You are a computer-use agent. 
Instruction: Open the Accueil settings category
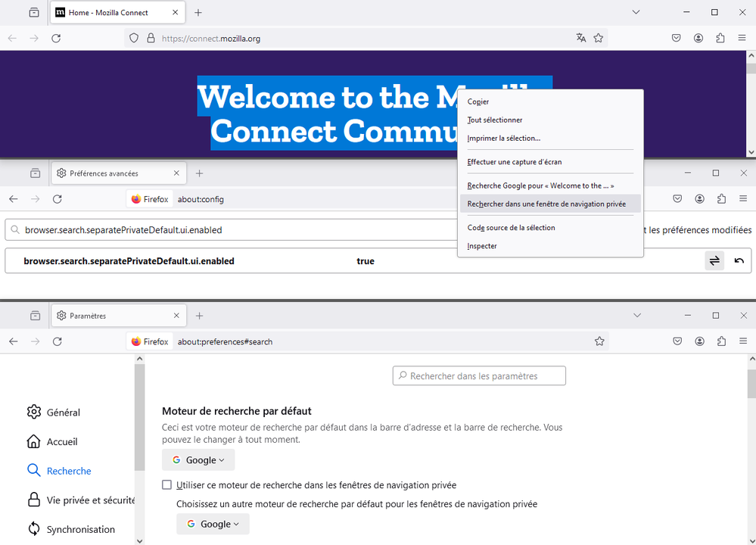52,442
